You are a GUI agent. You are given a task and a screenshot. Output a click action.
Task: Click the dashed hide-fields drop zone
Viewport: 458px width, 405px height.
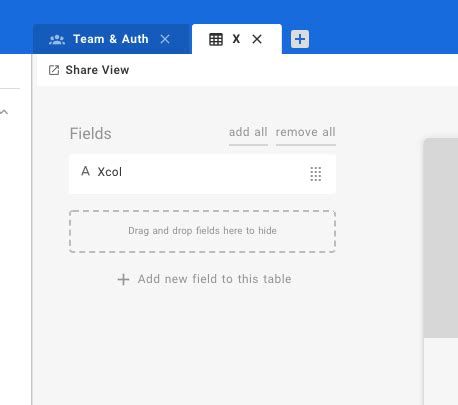click(202, 231)
